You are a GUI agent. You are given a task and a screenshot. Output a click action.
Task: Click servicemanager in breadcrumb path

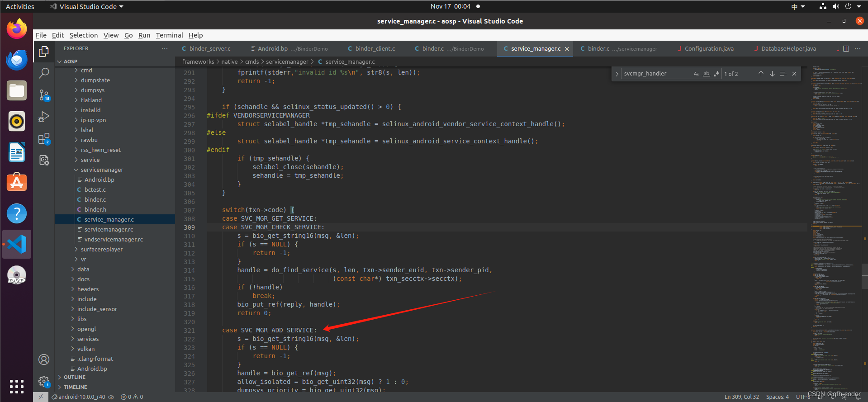[x=287, y=62]
